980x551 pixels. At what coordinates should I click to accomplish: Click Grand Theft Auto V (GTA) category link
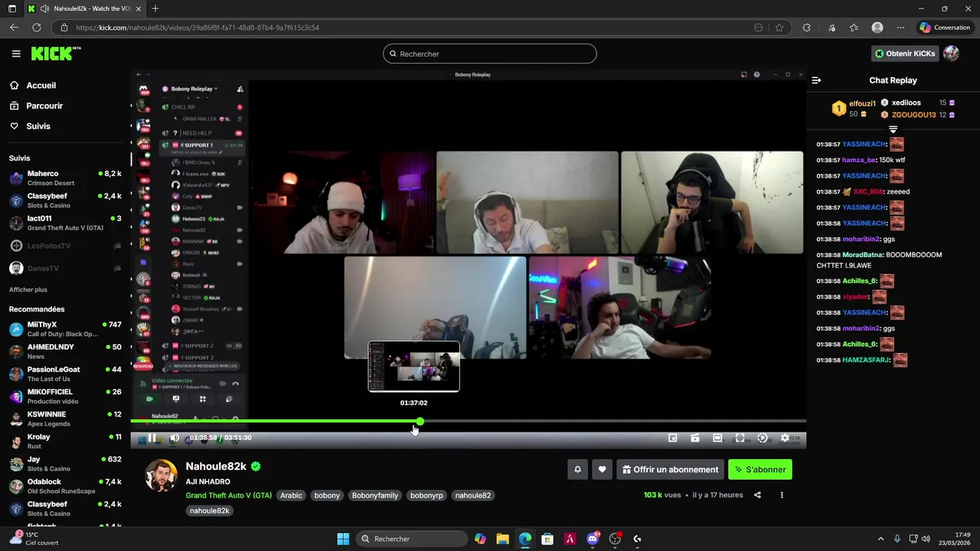tap(229, 495)
